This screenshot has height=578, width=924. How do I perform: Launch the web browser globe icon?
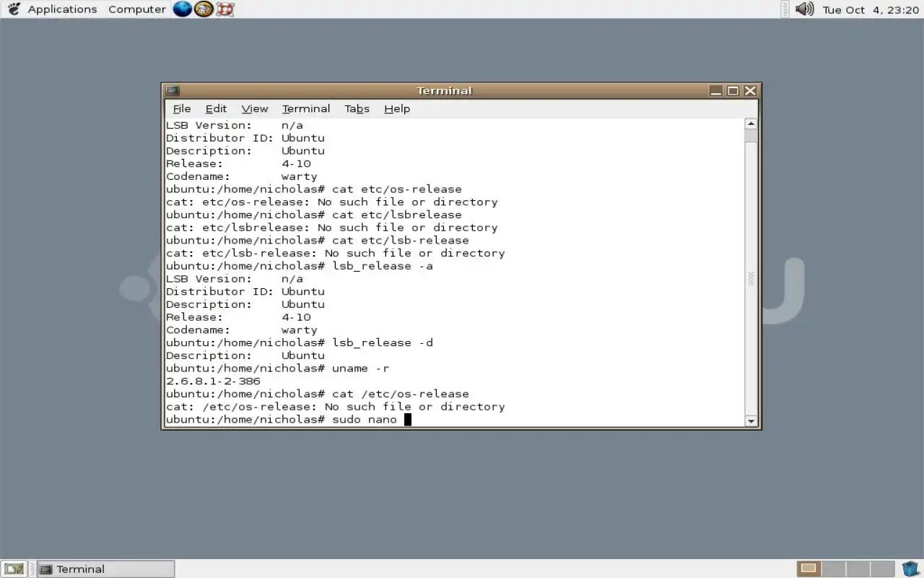(x=182, y=9)
